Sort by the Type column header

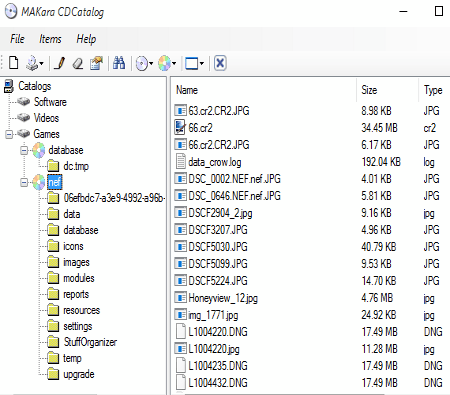[433, 90]
